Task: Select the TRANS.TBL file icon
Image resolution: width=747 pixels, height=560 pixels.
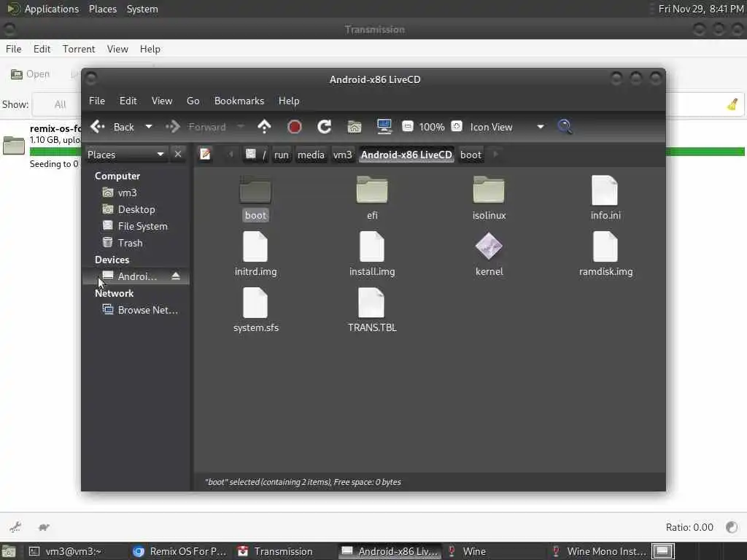Action: click(372, 303)
